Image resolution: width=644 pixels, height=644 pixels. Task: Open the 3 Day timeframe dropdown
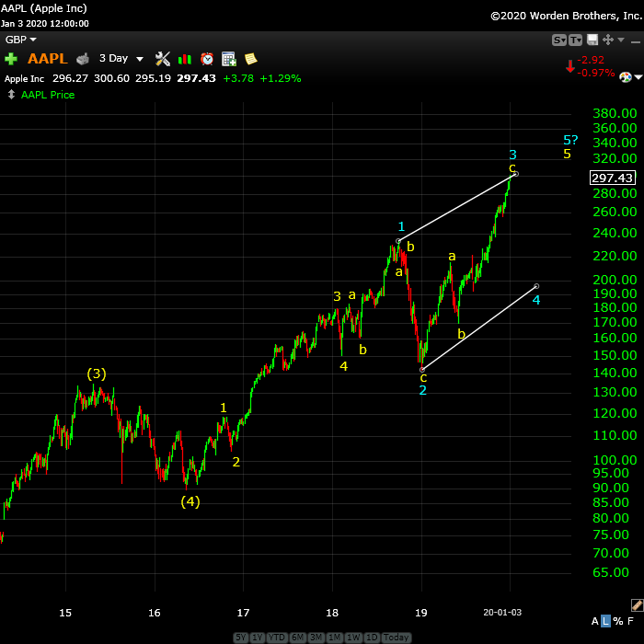coord(121,58)
